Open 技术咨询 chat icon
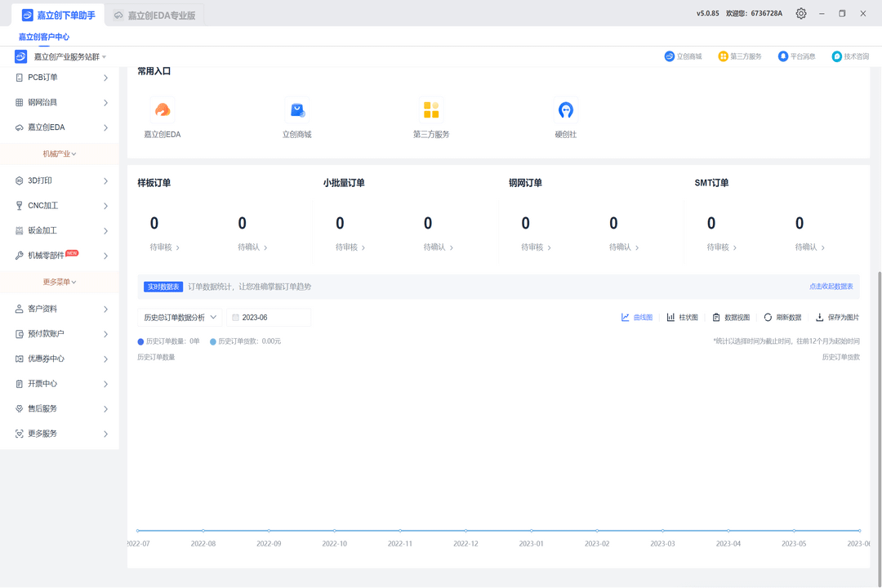 click(837, 56)
